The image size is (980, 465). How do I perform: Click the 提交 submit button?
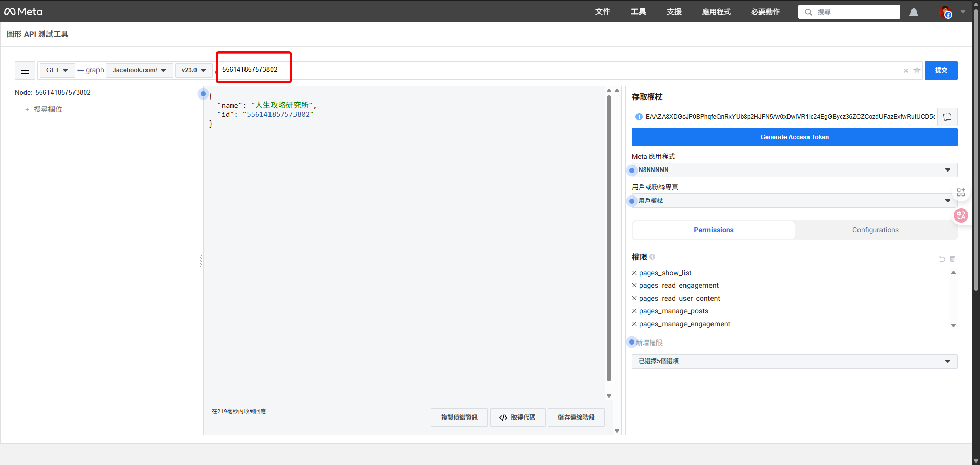click(x=941, y=70)
